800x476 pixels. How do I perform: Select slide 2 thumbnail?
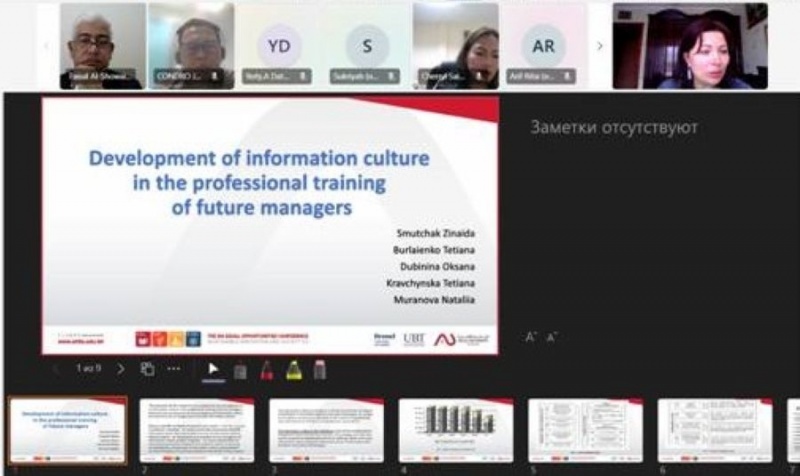pos(196,431)
